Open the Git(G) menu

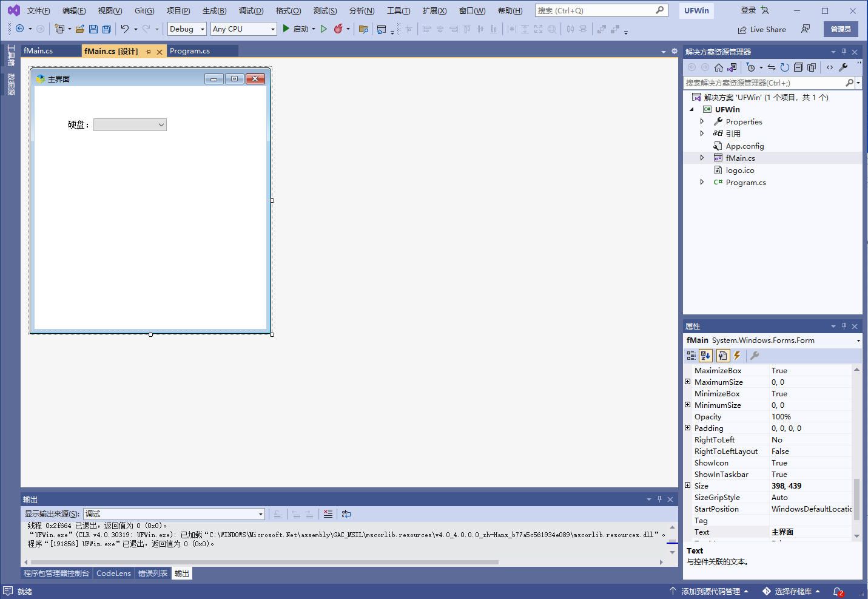tap(144, 10)
